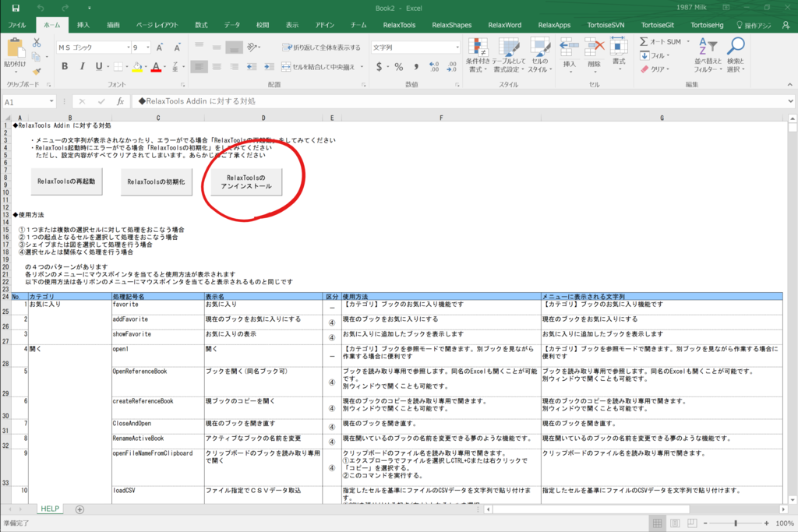Collapse the ribbon with the chevron
The image size is (798, 532).
[x=789, y=84]
